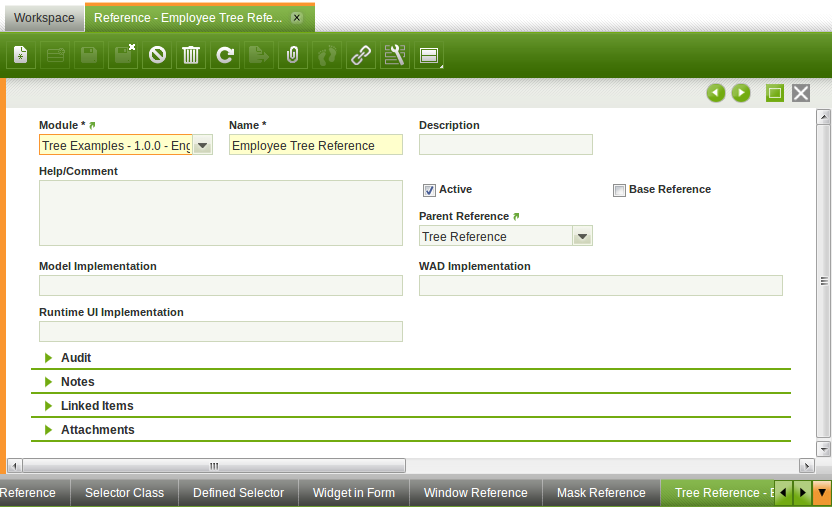
Task: Open the Widget in Form tab
Action: pos(353,493)
